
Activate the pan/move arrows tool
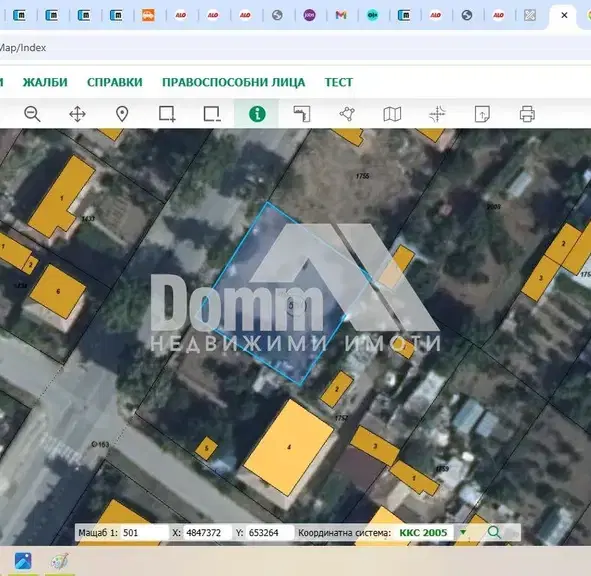pyautogui.click(x=77, y=114)
